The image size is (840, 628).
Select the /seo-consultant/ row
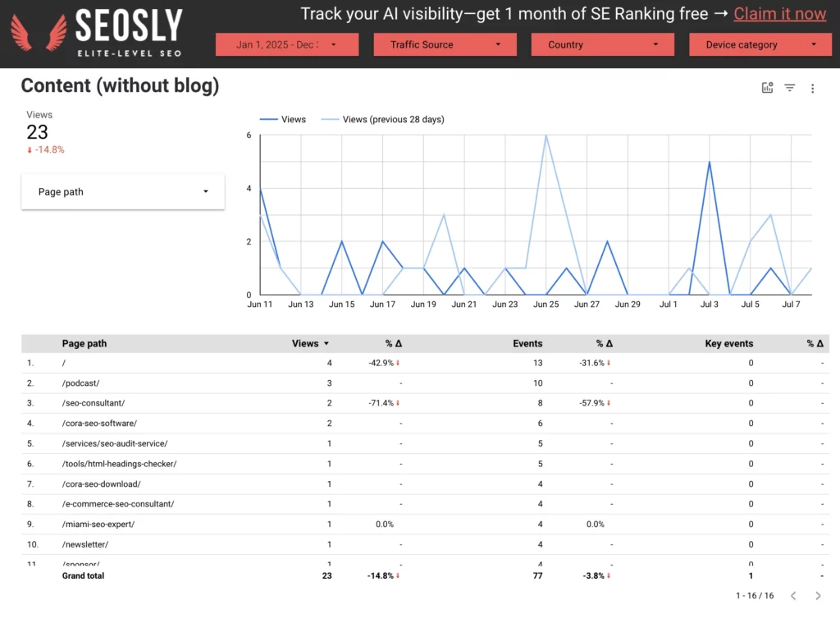point(426,403)
